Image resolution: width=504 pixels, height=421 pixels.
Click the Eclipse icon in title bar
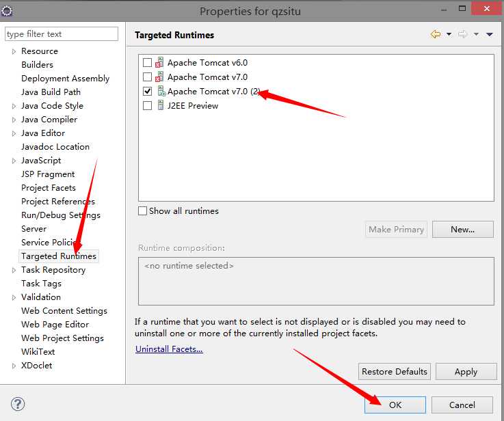[7, 11]
